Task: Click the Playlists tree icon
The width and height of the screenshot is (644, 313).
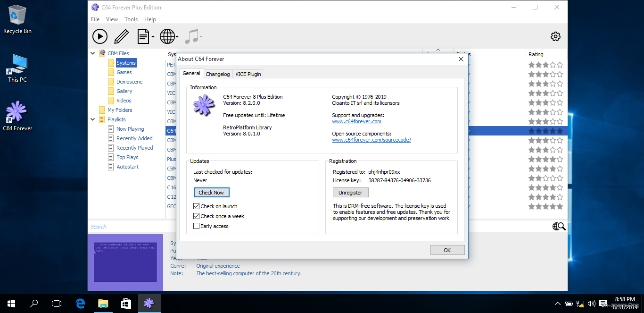Action: tap(102, 119)
